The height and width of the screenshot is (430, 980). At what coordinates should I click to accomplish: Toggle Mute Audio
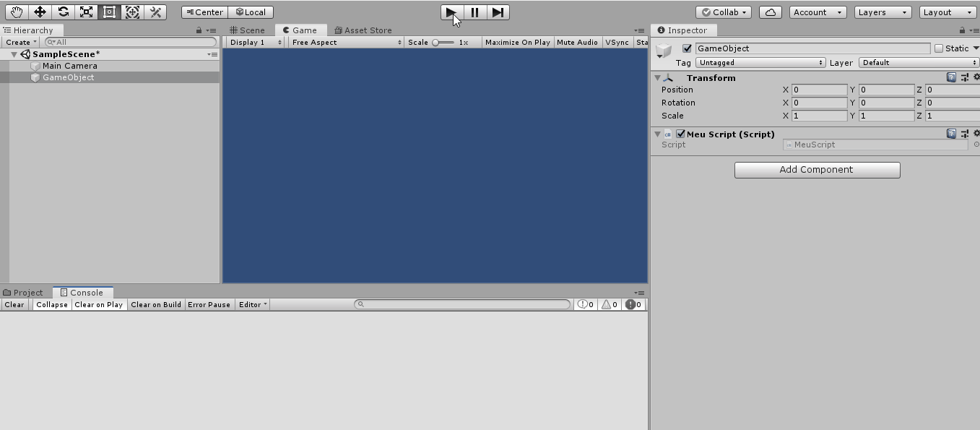pyautogui.click(x=577, y=42)
